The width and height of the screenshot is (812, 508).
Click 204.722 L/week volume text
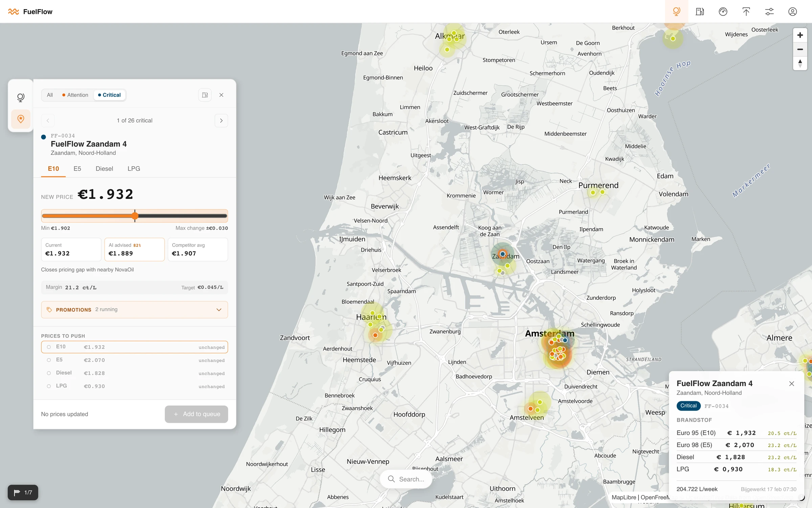pos(697,489)
